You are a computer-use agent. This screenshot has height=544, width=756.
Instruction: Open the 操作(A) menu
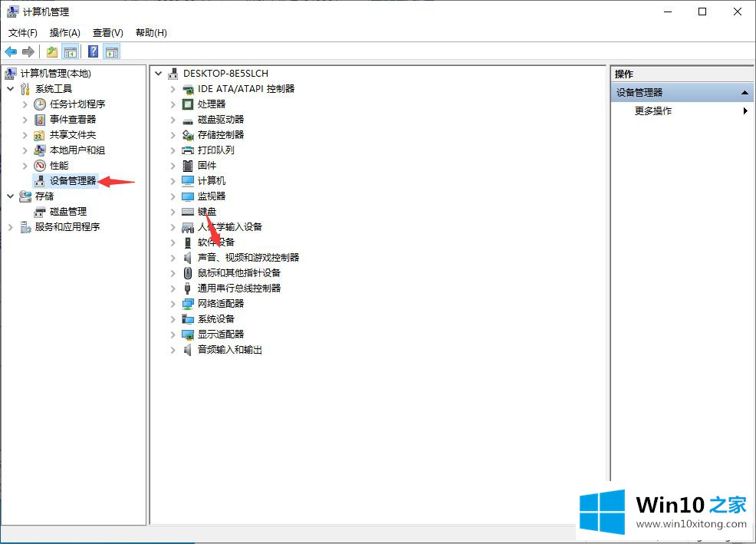(x=64, y=33)
